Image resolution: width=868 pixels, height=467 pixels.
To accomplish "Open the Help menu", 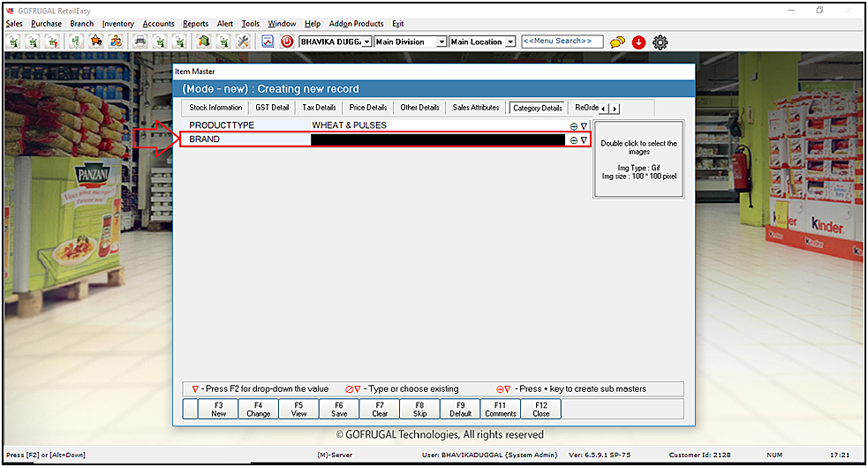I will (x=313, y=24).
